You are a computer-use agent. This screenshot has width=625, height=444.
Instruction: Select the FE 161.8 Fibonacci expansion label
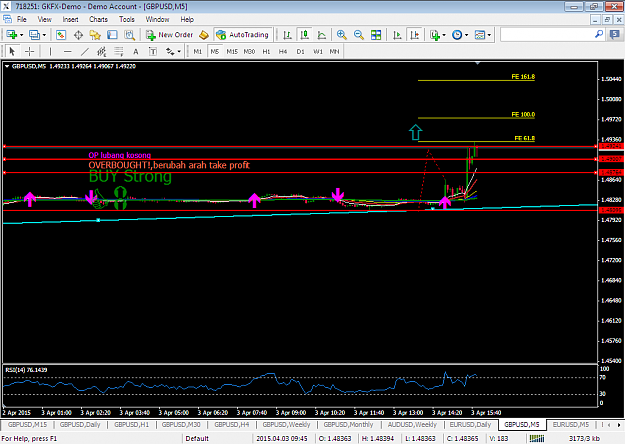coord(523,77)
